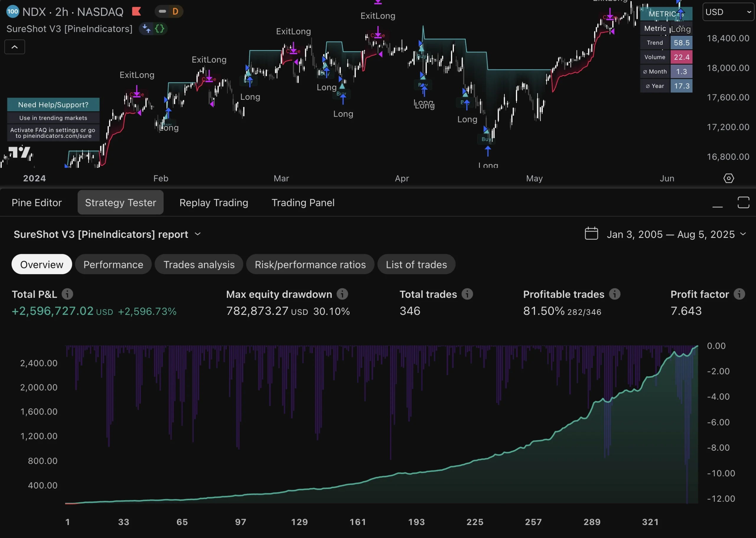Click the red flag icon next to NASDAQ

[x=136, y=11]
